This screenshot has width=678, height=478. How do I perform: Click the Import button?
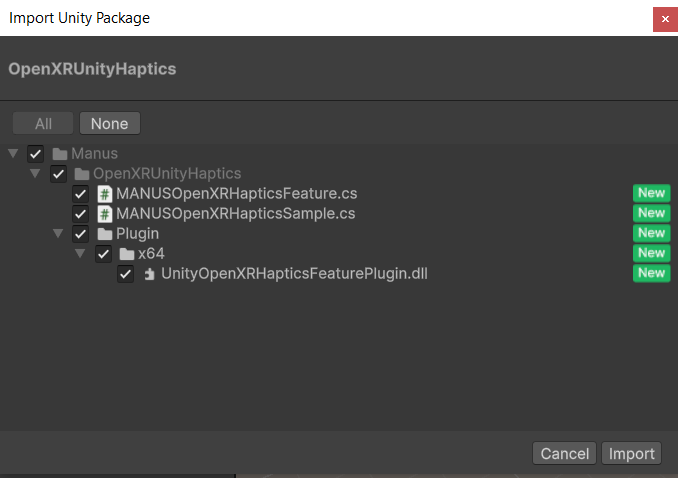click(632, 454)
